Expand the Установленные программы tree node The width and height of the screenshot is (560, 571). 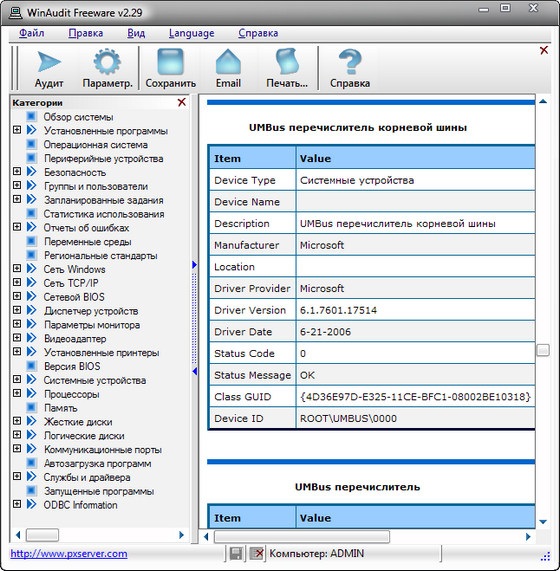[x=17, y=130]
